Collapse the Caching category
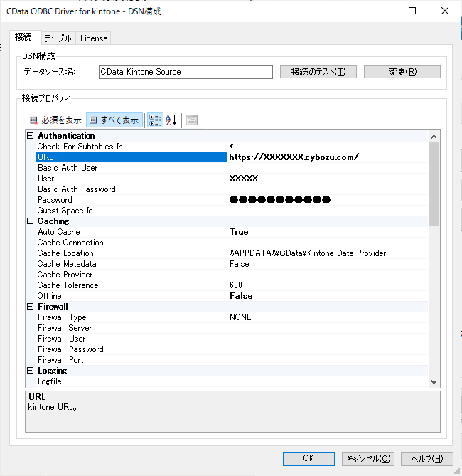The height and width of the screenshot is (476, 462). (31, 221)
